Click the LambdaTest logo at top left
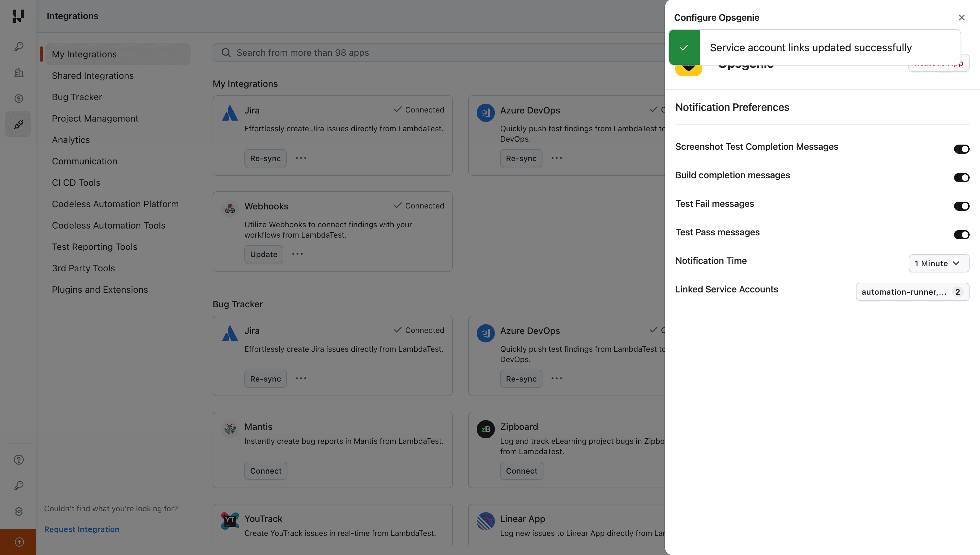 point(18,17)
